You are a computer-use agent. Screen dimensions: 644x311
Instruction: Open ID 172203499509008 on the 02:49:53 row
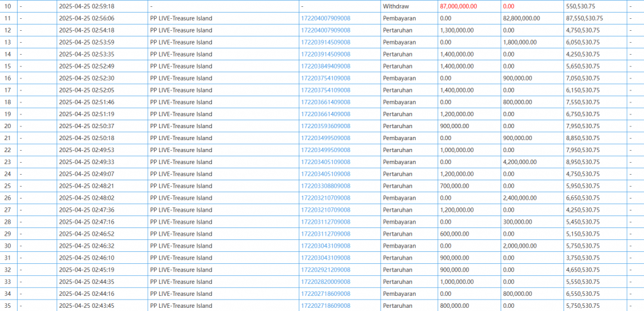pyautogui.click(x=326, y=150)
